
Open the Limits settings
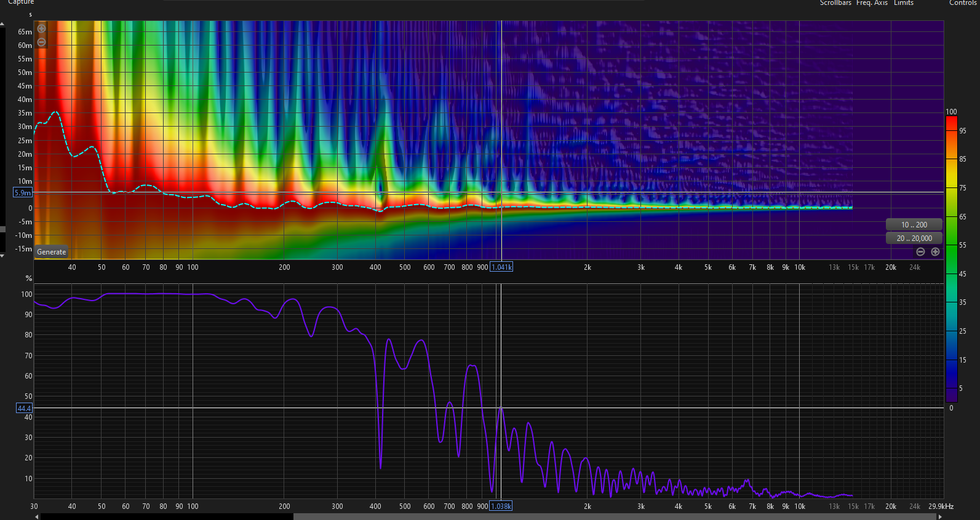903,3
